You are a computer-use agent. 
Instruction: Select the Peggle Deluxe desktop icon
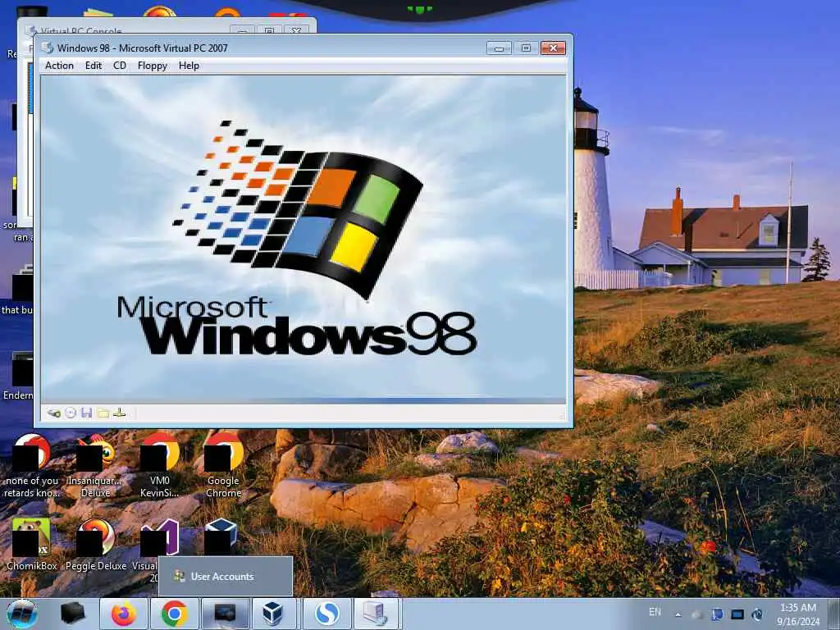(96, 545)
